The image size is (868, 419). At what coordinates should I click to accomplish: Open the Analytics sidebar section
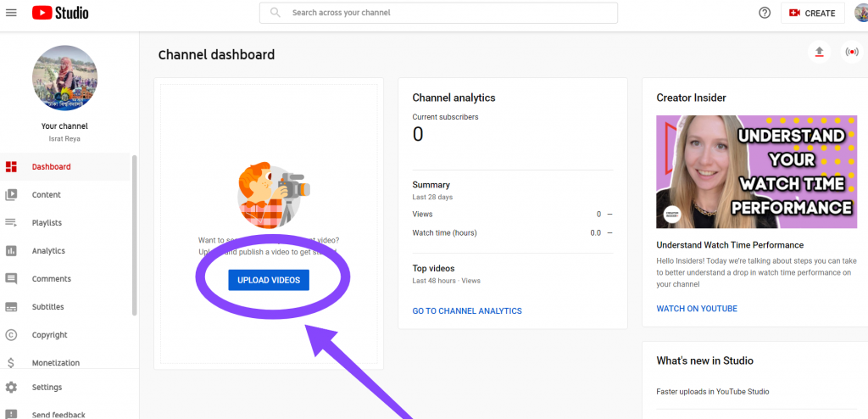(48, 251)
